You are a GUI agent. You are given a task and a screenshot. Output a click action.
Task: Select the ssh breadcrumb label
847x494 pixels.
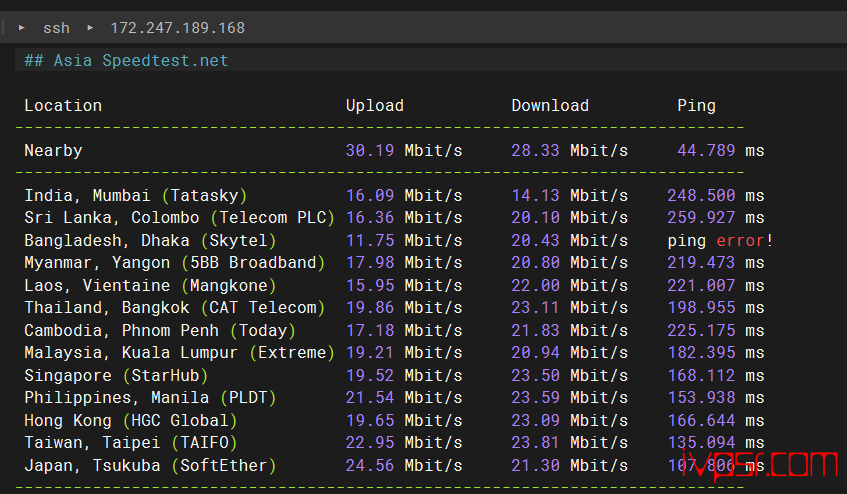56,28
